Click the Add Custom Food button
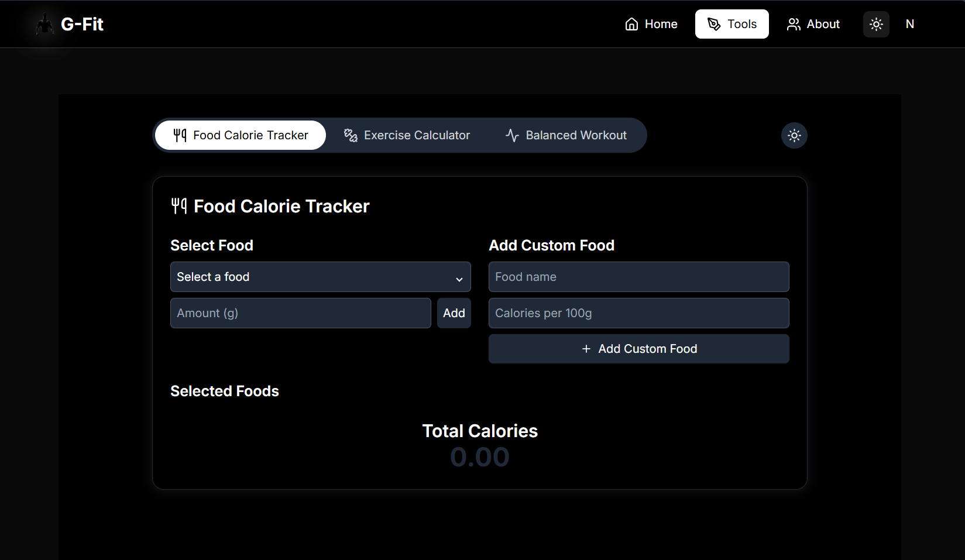The width and height of the screenshot is (965, 560). 639,349
